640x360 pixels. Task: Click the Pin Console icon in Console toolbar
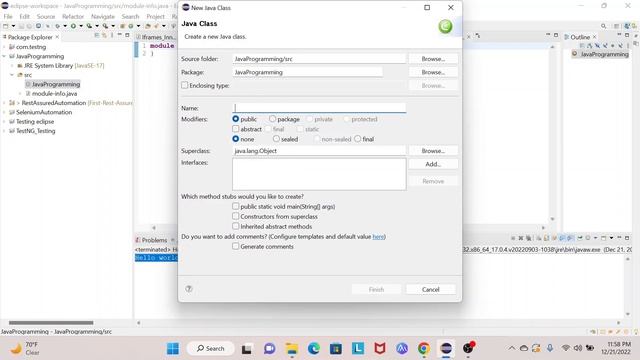[x=580, y=238]
